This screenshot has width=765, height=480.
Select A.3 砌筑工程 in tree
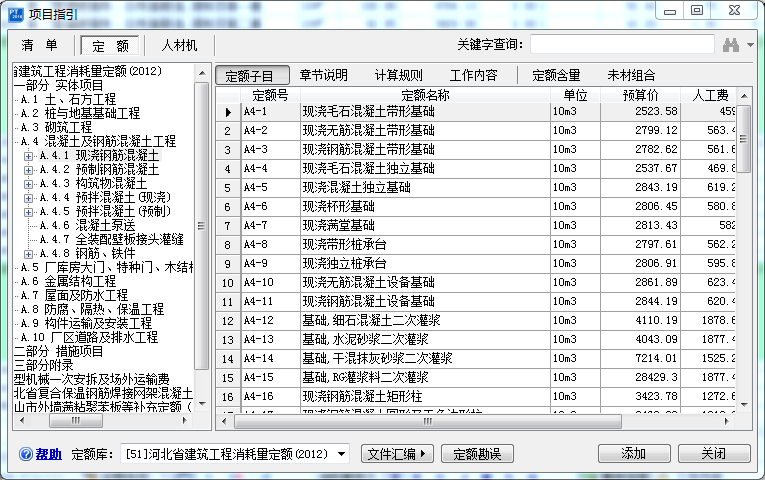(x=56, y=127)
